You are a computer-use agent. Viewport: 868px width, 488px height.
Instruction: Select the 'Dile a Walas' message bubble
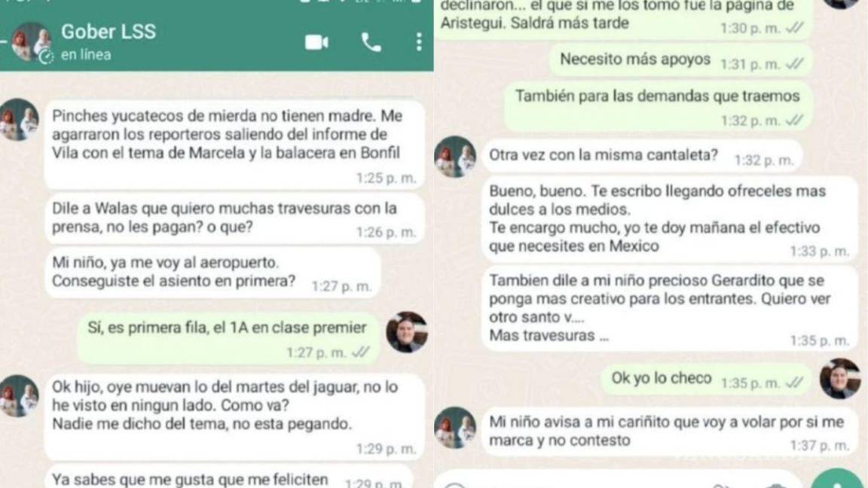point(235,218)
